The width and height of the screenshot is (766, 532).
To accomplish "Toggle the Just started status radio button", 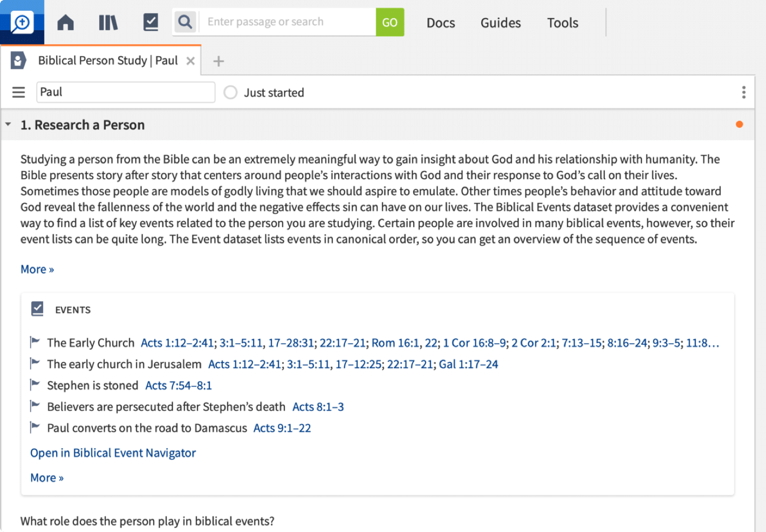I will point(230,93).
